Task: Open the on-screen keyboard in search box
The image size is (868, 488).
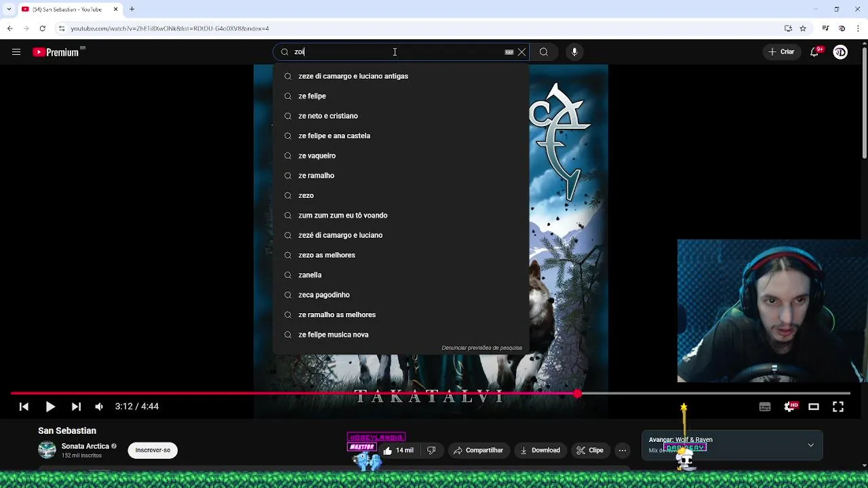Action: tap(509, 52)
